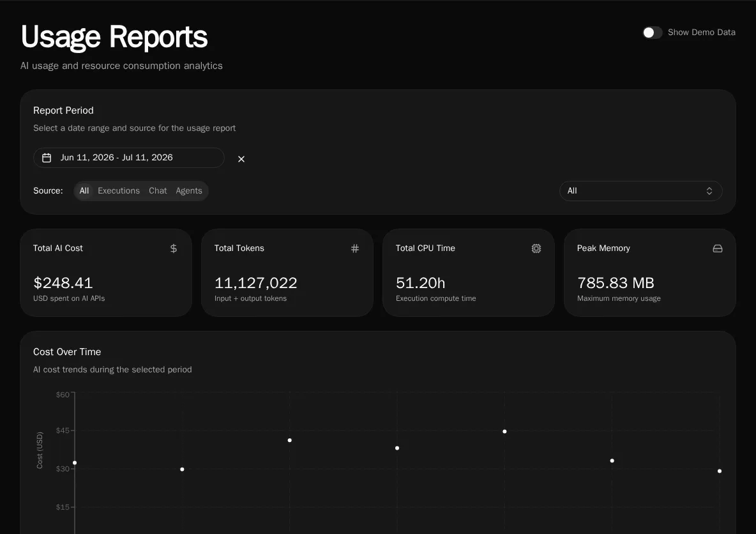
Task: Click the $60 axis label
Action: (x=63, y=395)
